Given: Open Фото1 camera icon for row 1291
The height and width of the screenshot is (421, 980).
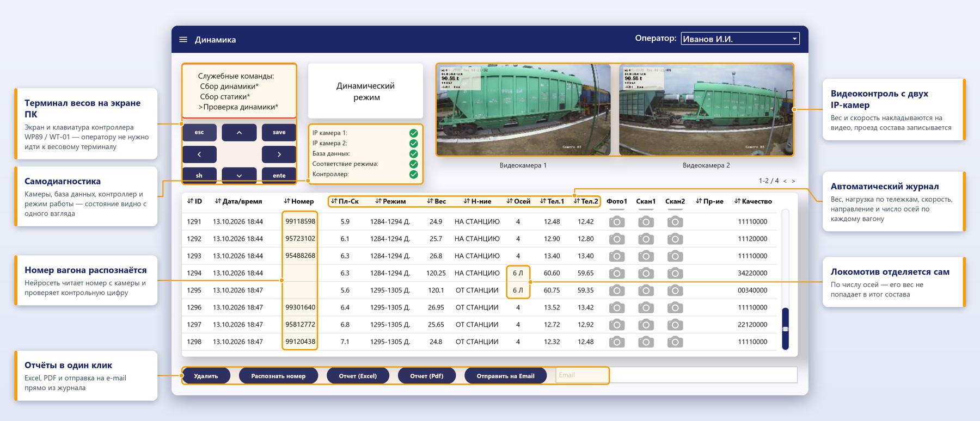Looking at the screenshot, I should 616,222.
